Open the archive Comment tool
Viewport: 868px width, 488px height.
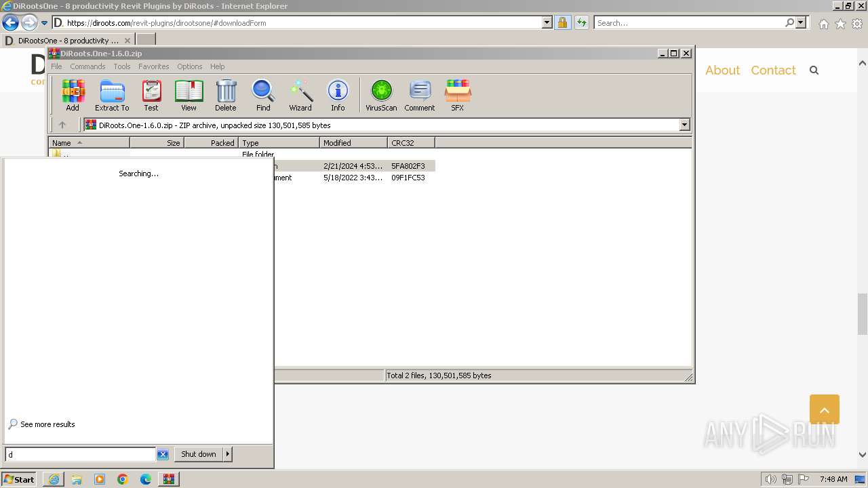(420, 95)
